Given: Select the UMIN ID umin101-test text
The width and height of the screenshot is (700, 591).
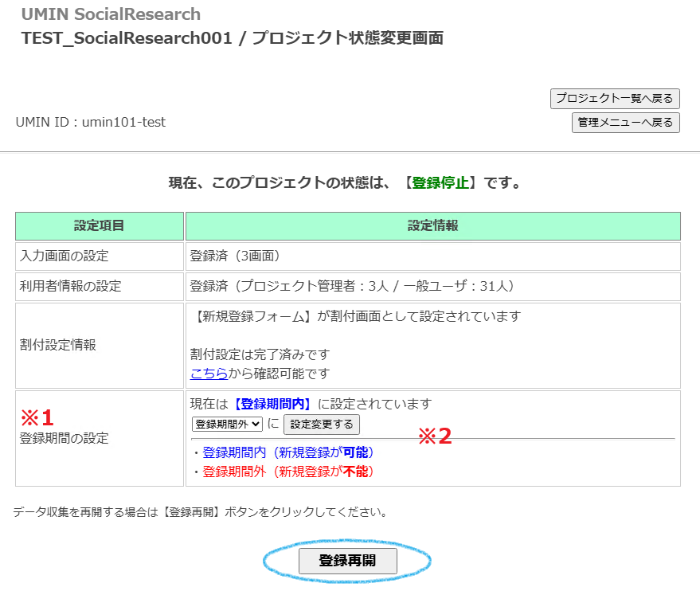Looking at the screenshot, I should (x=91, y=122).
